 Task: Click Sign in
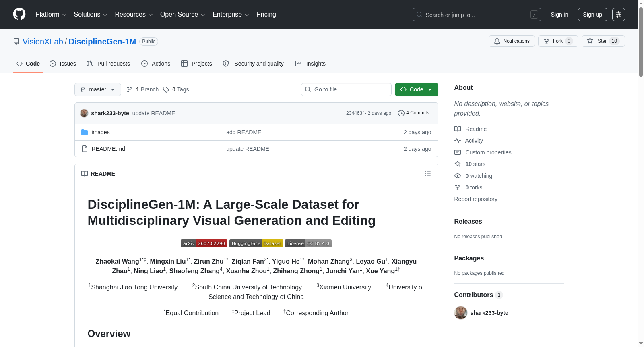click(x=559, y=15)
